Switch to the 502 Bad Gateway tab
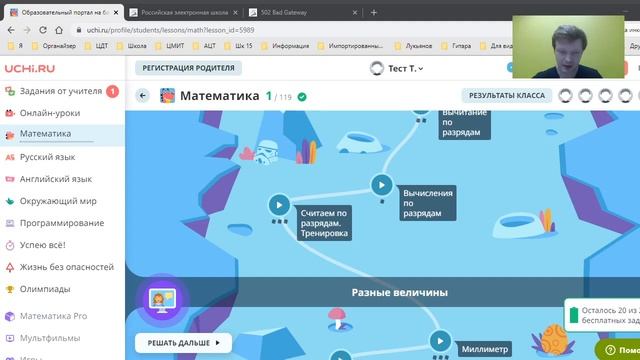The height and width of the screenshot is (360, 640). (x=302, y=13)
